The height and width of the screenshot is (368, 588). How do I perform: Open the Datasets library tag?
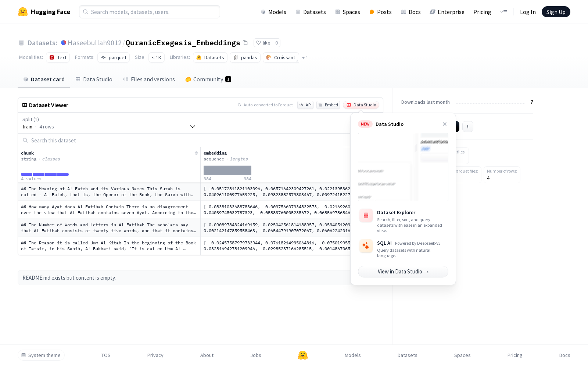click(210, 57)
